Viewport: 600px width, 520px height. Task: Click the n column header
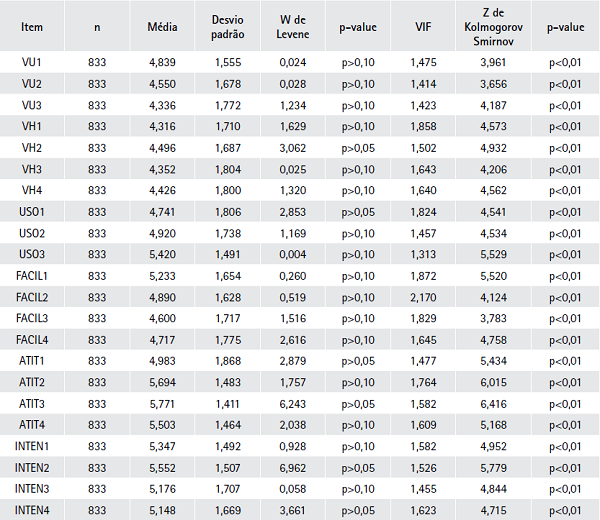(97, 29)
